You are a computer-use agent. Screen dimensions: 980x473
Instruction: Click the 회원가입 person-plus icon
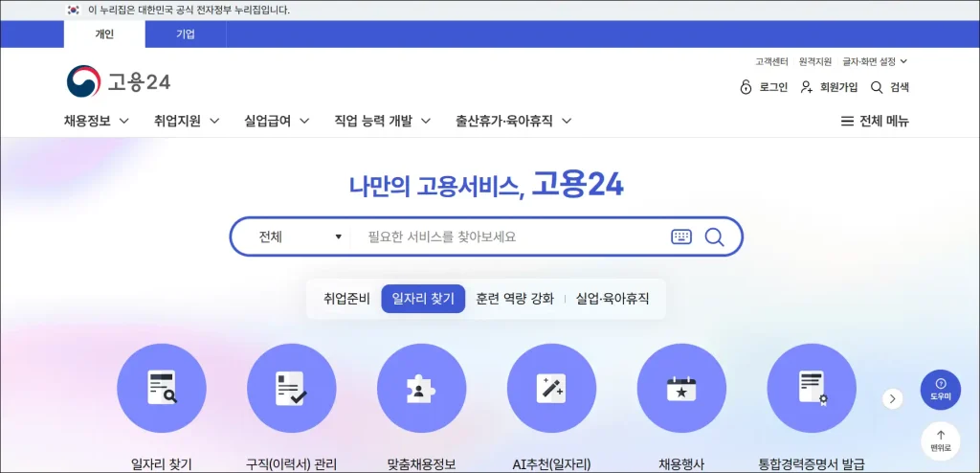806,87
